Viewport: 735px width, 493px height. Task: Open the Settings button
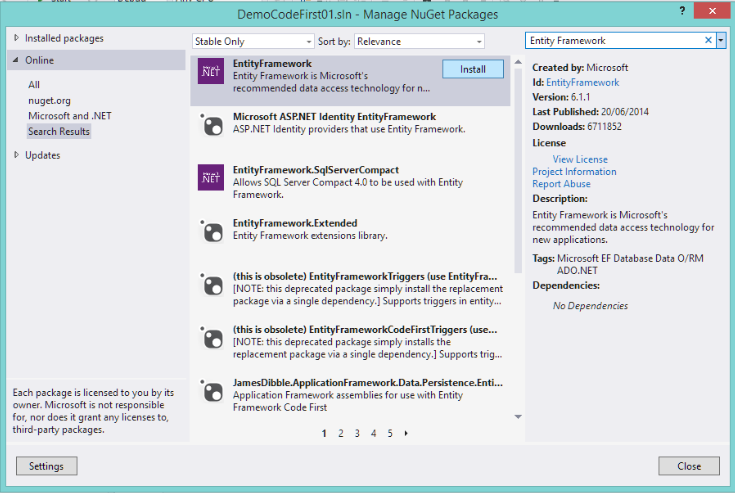(x=46, y=466)
